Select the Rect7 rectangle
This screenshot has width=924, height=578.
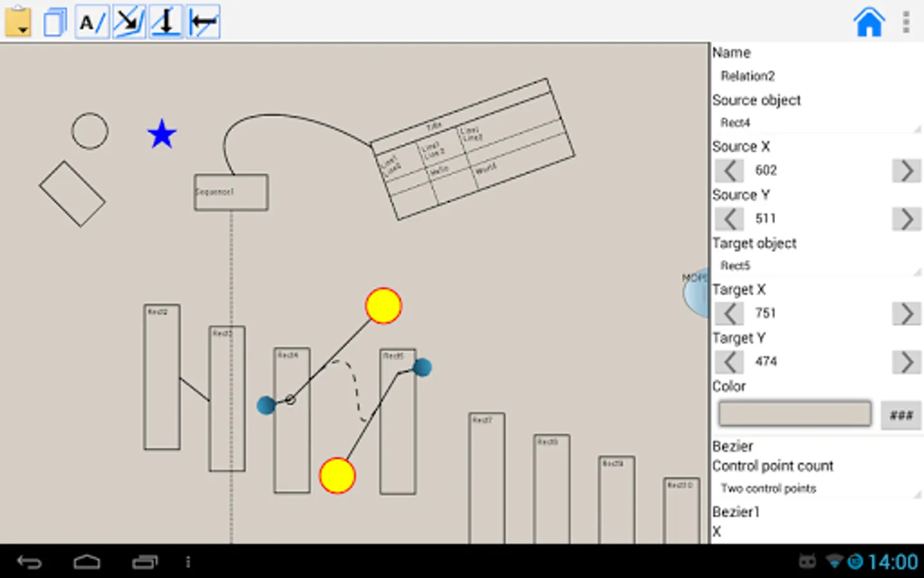(x=487, y=478)
